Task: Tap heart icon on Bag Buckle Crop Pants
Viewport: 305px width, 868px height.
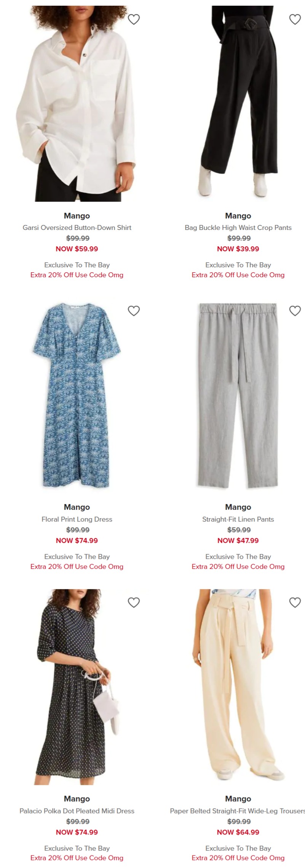Action: pos(295,19)
